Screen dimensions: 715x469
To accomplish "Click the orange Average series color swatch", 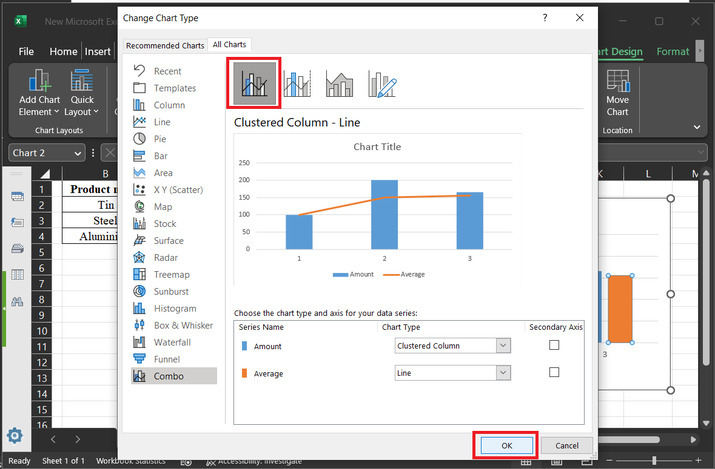I will click(x=246, y=373).
